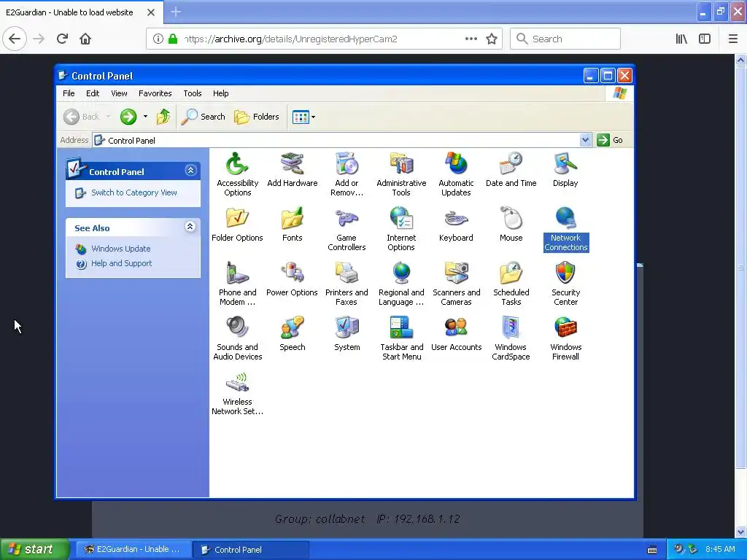Expand the Forward history dropdown arrow
Screen dimensions: 747x560
tap(145, 117)
